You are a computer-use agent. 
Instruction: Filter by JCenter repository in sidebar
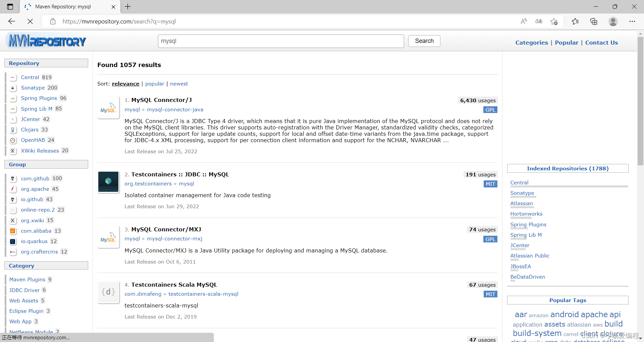pyautogui.click(x=31, y=119)
